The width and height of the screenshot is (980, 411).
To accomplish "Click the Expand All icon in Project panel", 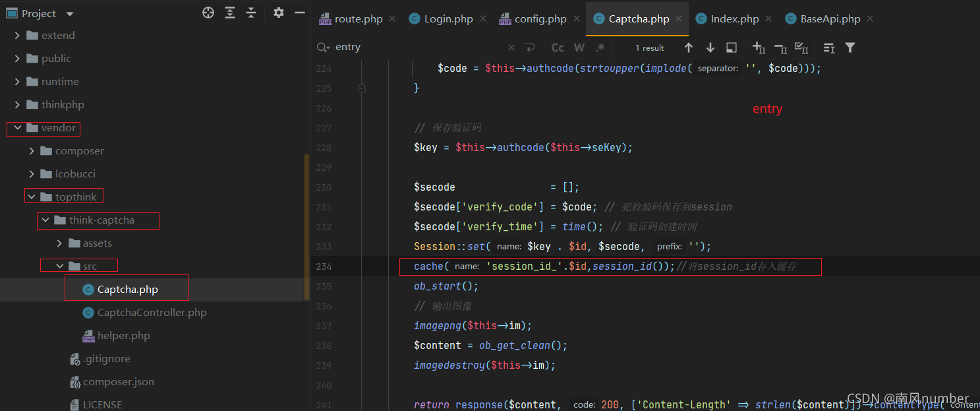I will (229, 13).
